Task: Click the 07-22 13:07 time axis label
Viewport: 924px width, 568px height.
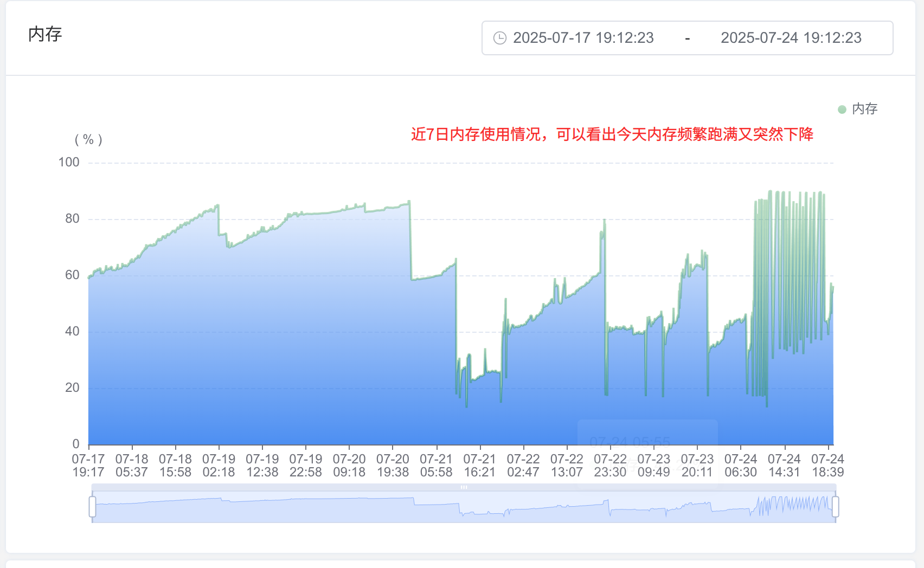Action: [567, 466]
